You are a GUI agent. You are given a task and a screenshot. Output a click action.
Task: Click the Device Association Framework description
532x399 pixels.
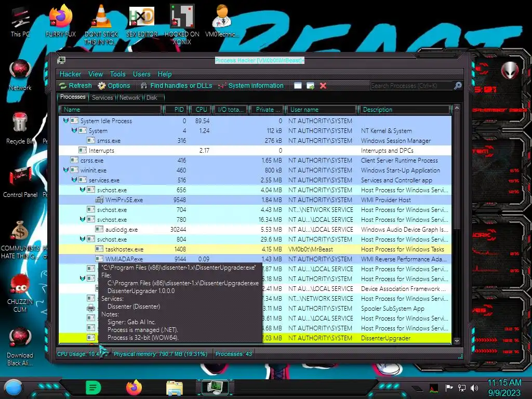(403, 289)
